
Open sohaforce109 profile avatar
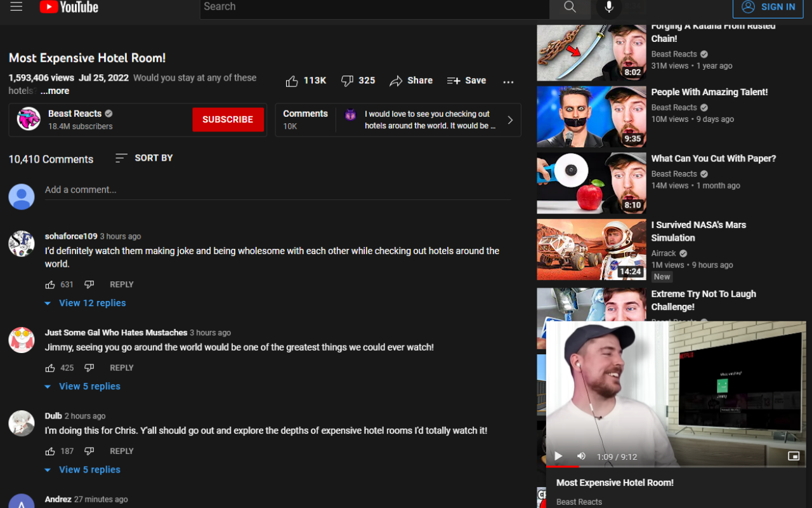22,244
